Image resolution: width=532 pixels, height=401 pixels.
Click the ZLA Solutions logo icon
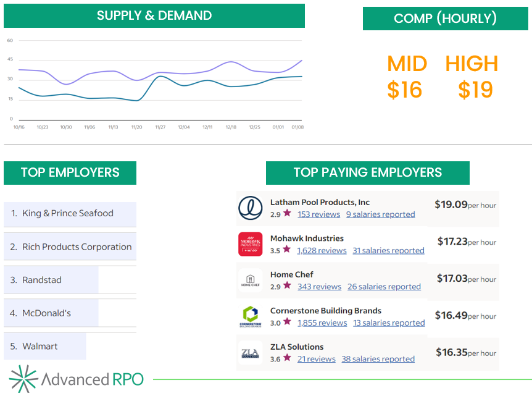click(250, 353)
